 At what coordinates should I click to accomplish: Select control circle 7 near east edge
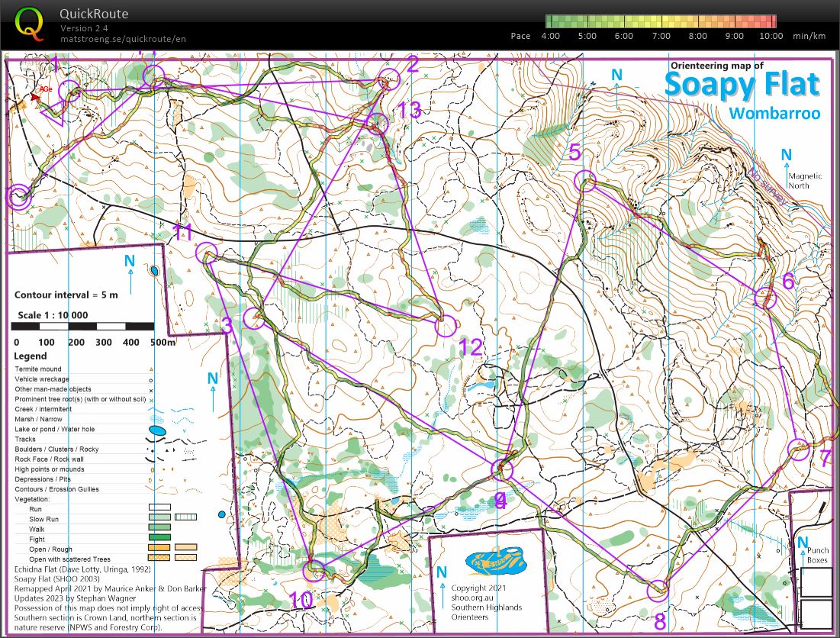click(800, 451)
